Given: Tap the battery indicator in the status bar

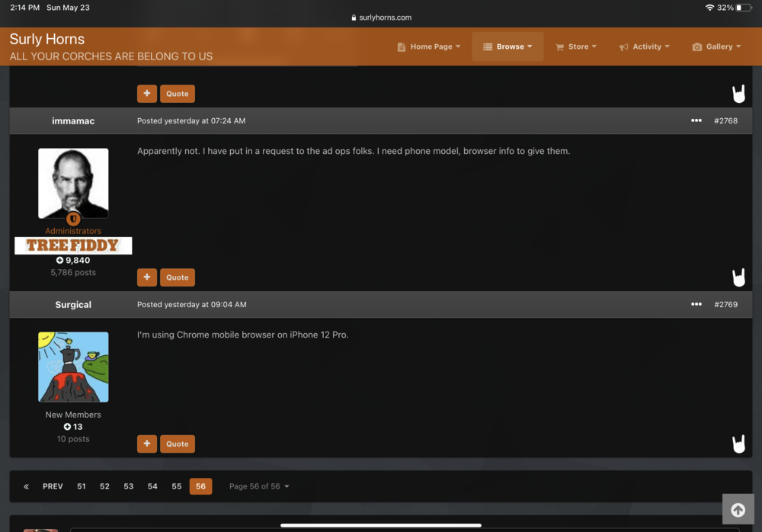Looking at the screenshot, I should pyautogui.click(x=744, y=8).
